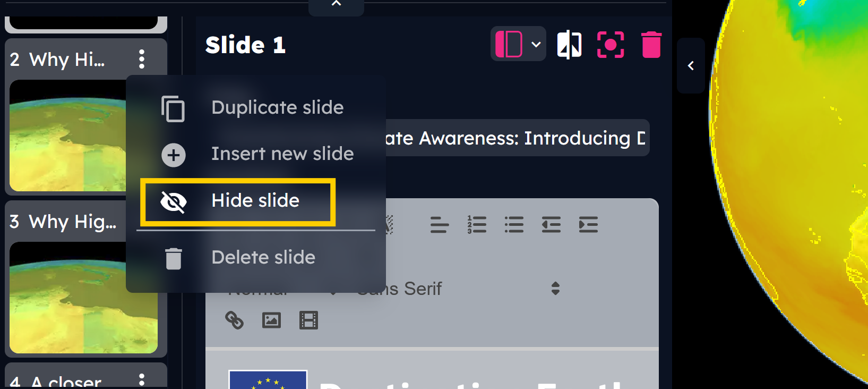The height and width of the screenshot is (389, 868).
Task: Open options menu for slide 2
Action: pyautogui.click(x=141, y=59)
